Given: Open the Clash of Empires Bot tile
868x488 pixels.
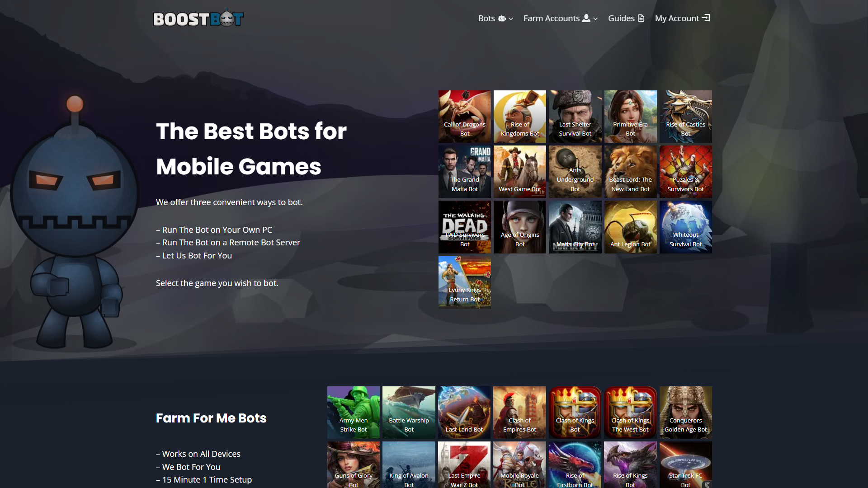Looking at the screenshot, I should [x=519, y=413].
